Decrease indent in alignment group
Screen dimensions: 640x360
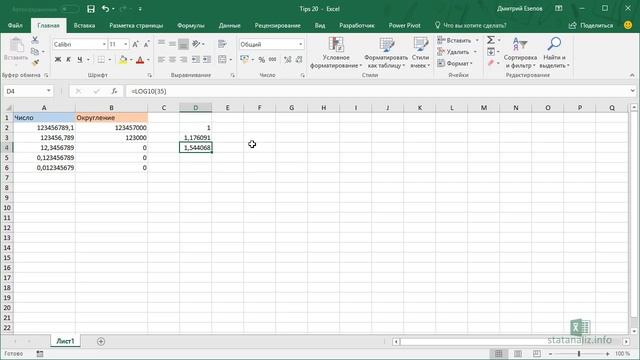(196, 60)
